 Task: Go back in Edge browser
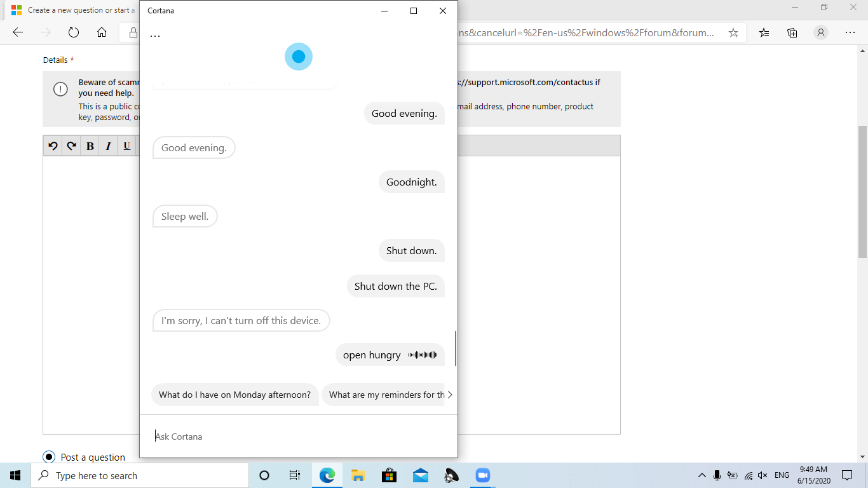(x=18, y=32)
